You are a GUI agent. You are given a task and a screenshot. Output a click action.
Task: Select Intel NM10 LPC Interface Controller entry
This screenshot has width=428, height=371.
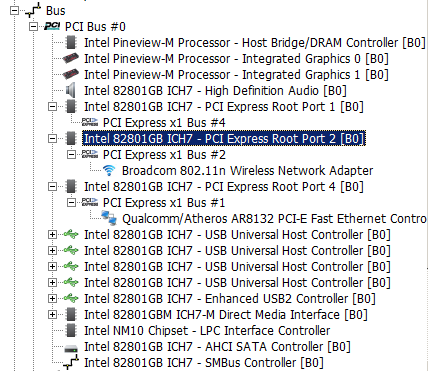point(207,331)
